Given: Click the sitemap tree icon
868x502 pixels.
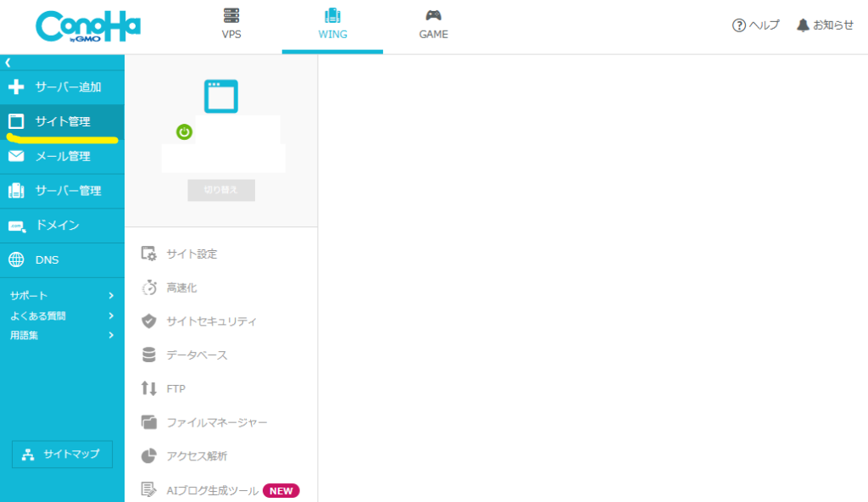Looking at the screenshot, I should click(x=28, y=455).
